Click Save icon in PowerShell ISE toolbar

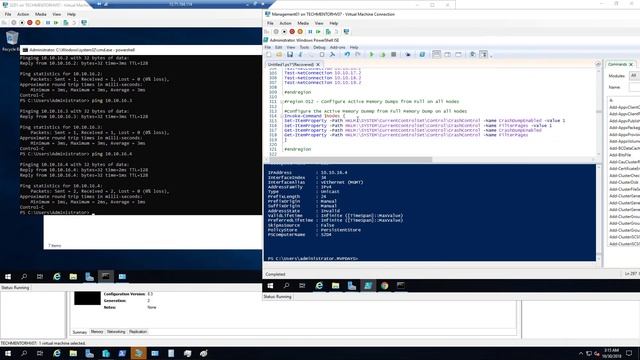pyautogui.click(x=290, y=54)
